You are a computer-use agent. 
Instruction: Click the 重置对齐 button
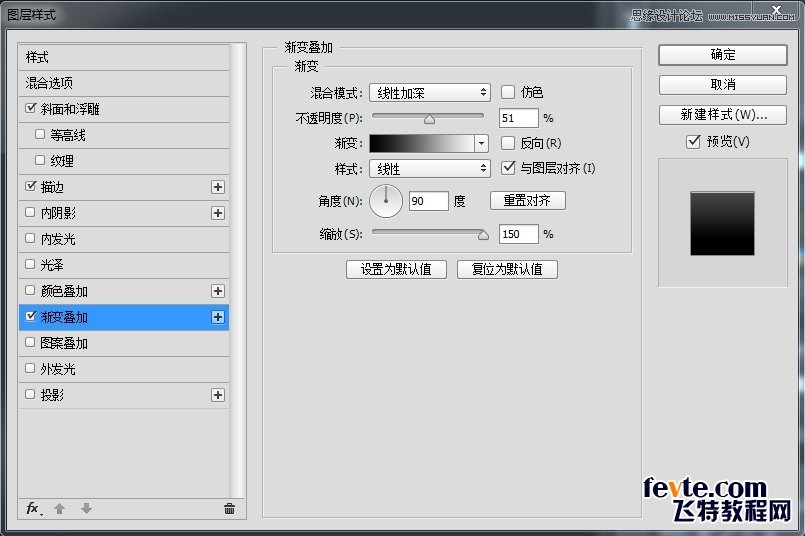(x=527, y=200)
